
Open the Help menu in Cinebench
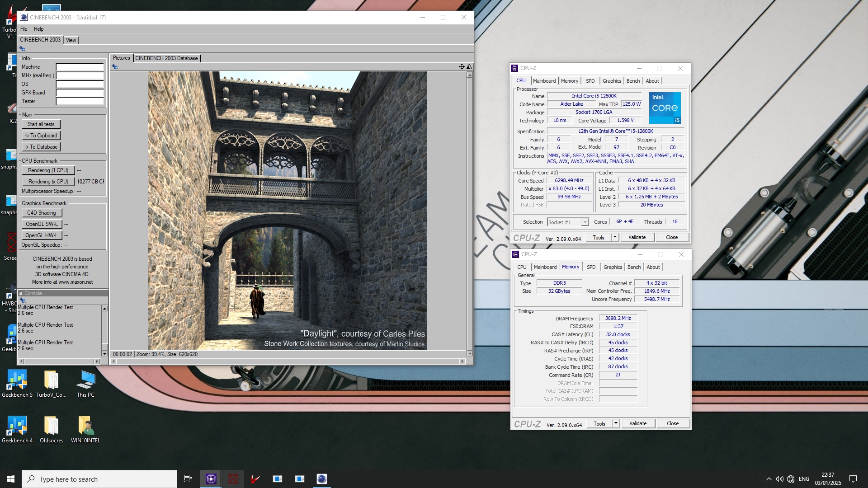pos(39,29)
